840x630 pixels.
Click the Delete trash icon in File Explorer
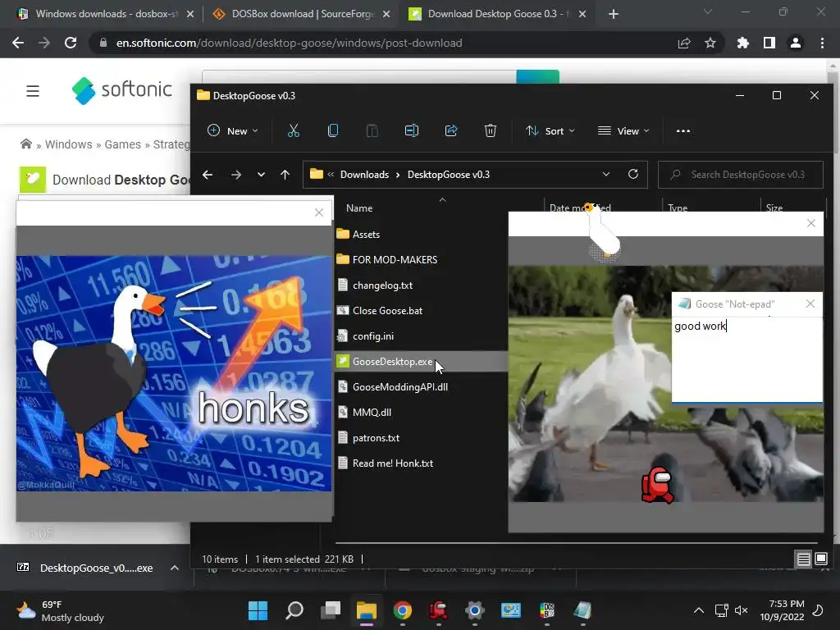(x=491, y=130)
